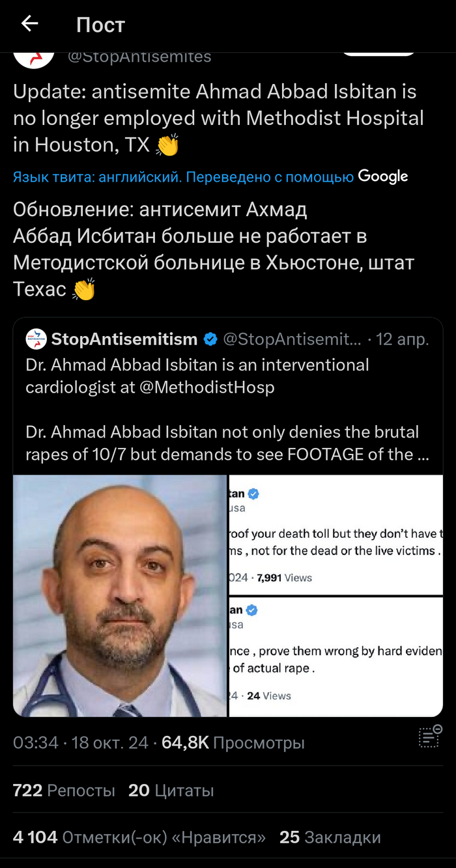The height and width of the screenshot is (868, 456).
Task: Tap the Google translation logo
Action: point(383,176)
